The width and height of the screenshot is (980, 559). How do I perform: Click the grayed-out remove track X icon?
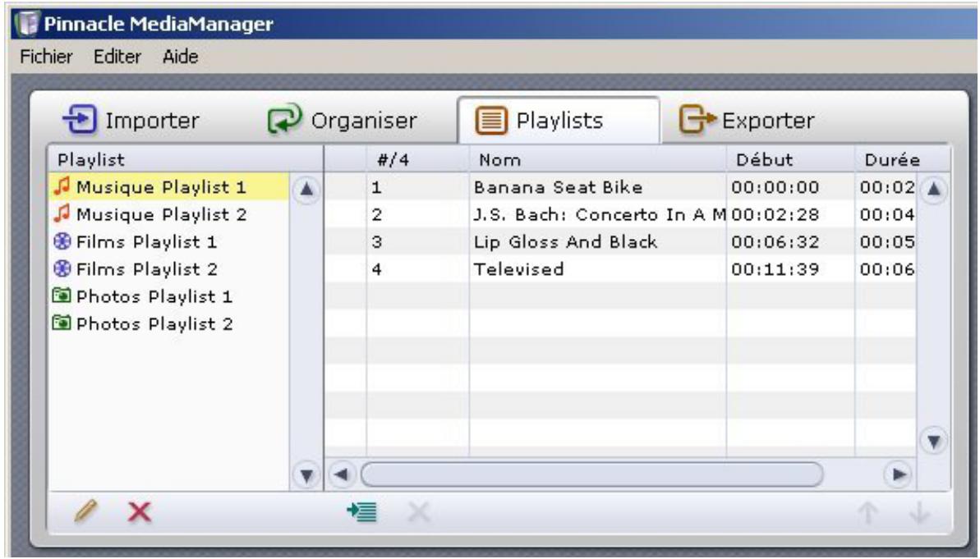(419, 513)
